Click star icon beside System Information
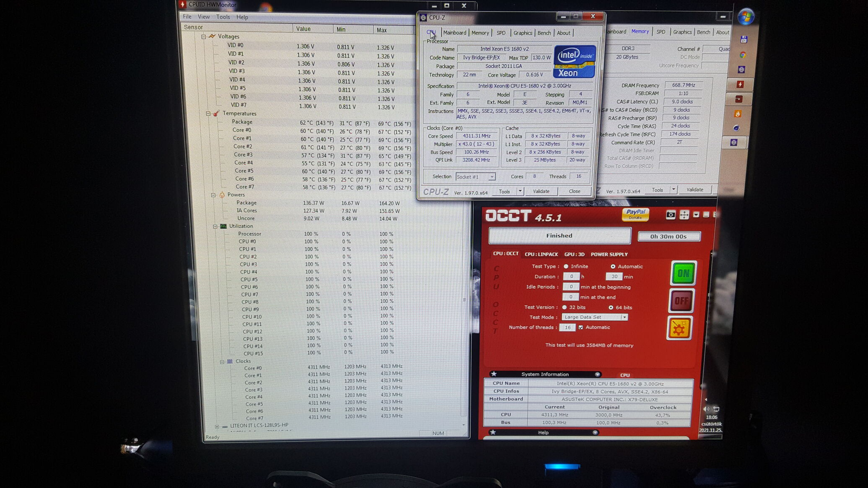 [494, 374]
